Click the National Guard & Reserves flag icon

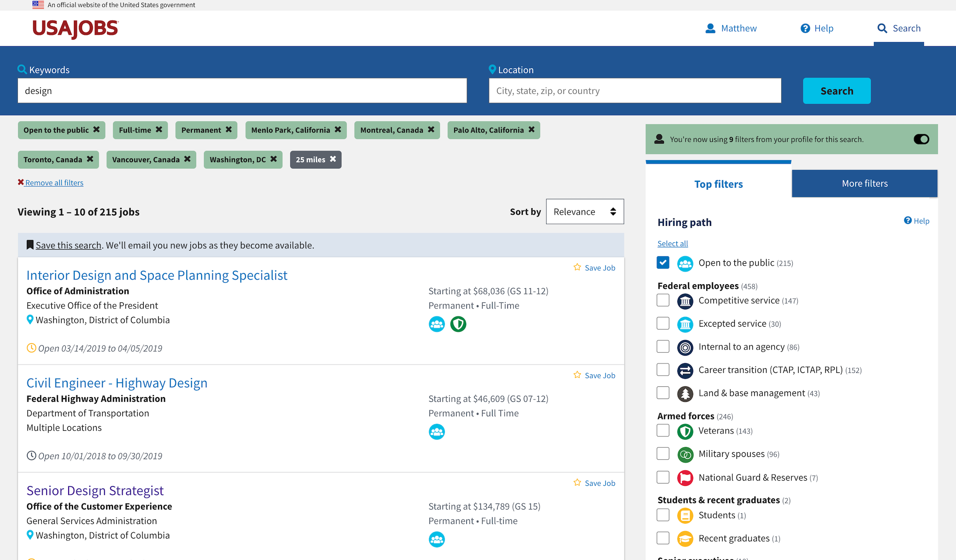[685, 478]
